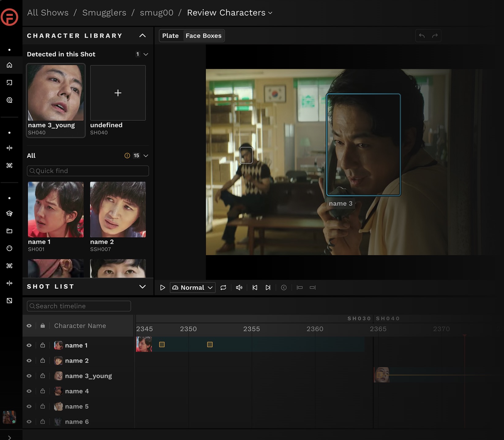Image resolution: width=504 pixels, height=440 pixels.
Task: Click keyframe on name 3_young track
Action: tap(379, 375)
